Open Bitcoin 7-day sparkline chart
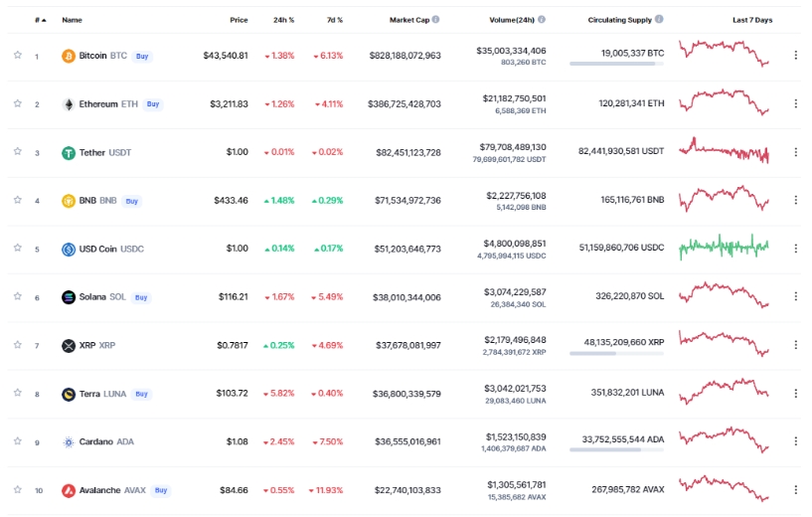 coord(724,54)
